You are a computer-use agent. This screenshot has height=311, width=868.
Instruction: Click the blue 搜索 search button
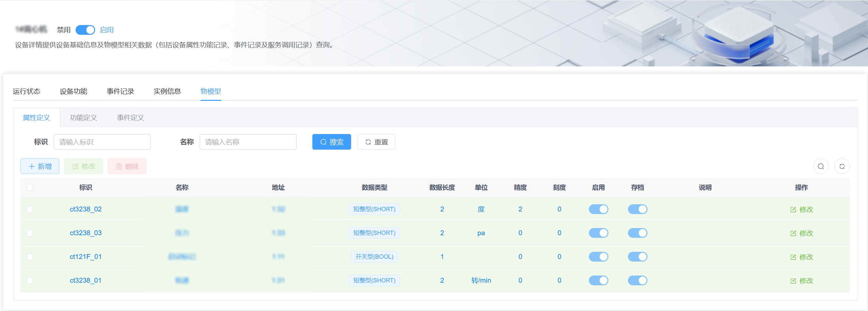(x=331, y=142)
